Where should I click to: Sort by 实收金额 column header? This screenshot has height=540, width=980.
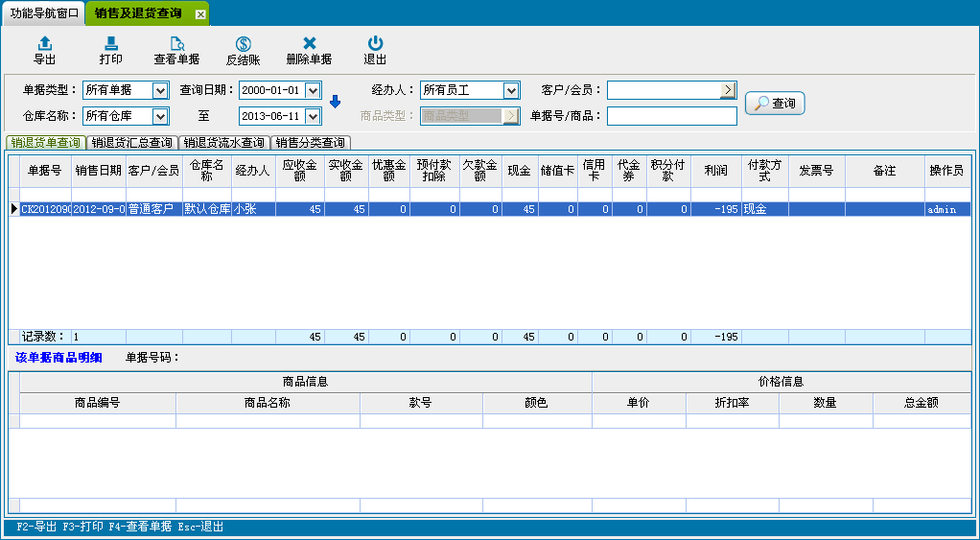(346, 171)
